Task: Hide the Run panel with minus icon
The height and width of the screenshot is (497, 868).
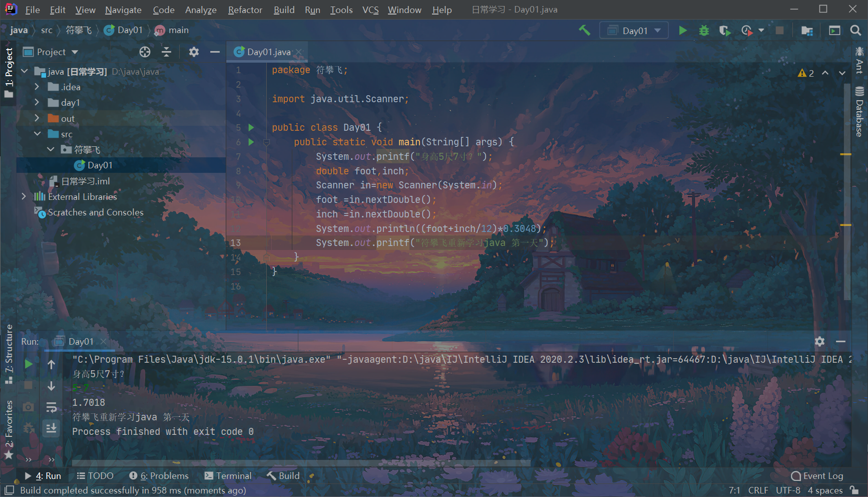Action: (840, 341)
